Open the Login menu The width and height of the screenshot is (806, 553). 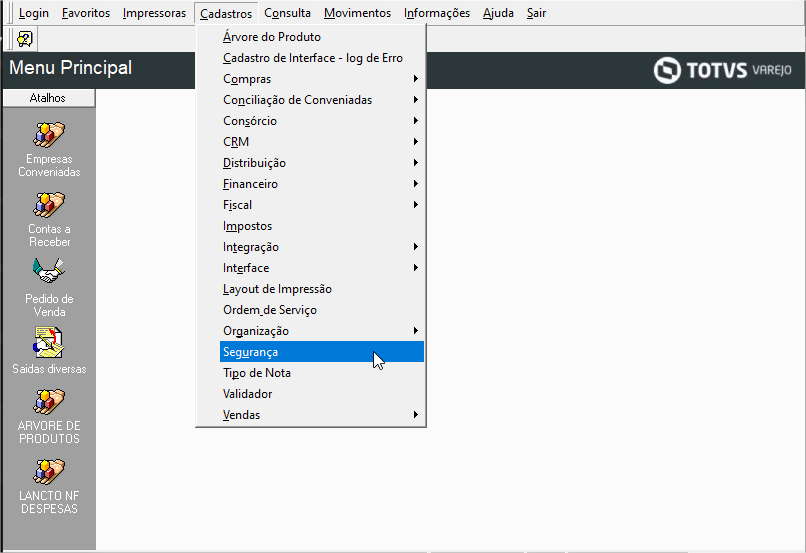[33, 13]
